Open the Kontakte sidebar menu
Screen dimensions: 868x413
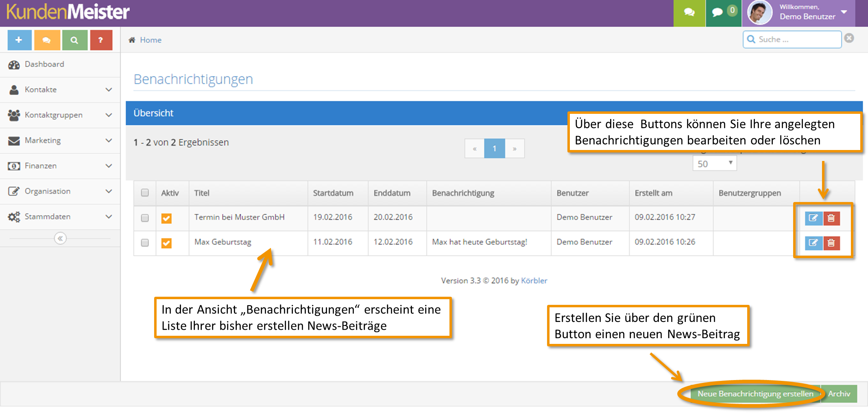pyautogui.click(x=60, y=89)
